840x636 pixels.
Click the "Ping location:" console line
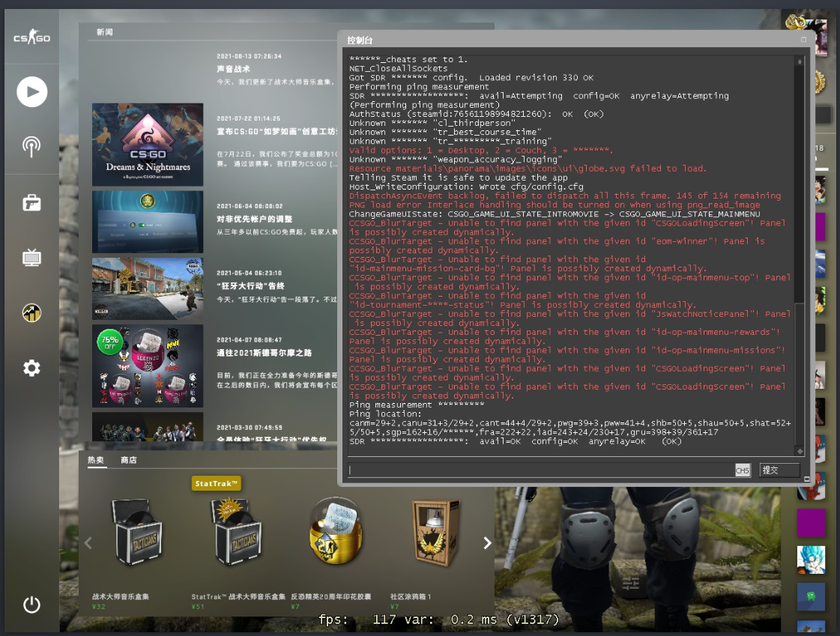pos(385,414)
